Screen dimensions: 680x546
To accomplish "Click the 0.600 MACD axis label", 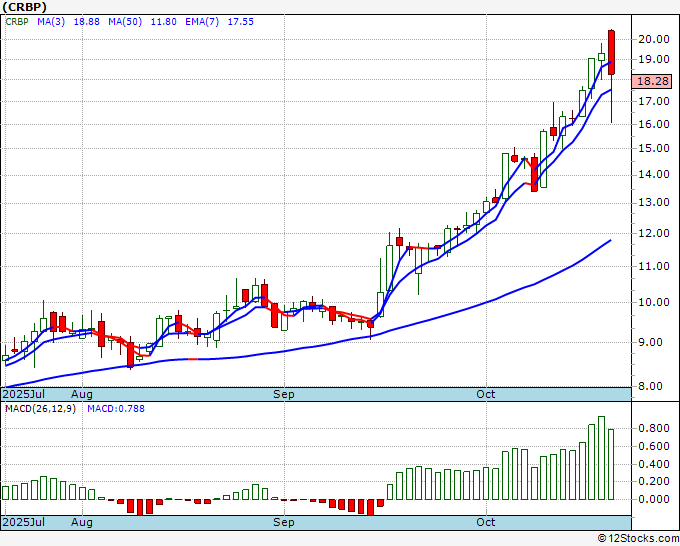I will click(654, 446).
